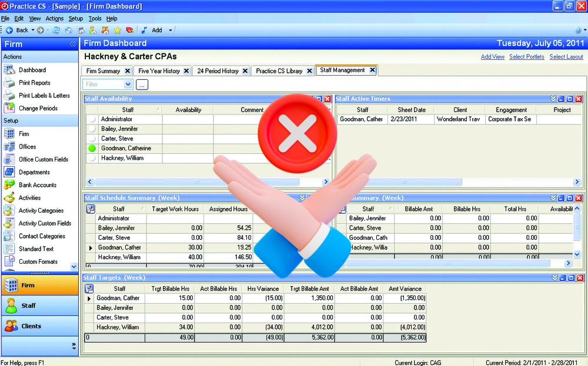Click the ellipsis button next to Filter
Screen dimensions: 588x366
142,85
